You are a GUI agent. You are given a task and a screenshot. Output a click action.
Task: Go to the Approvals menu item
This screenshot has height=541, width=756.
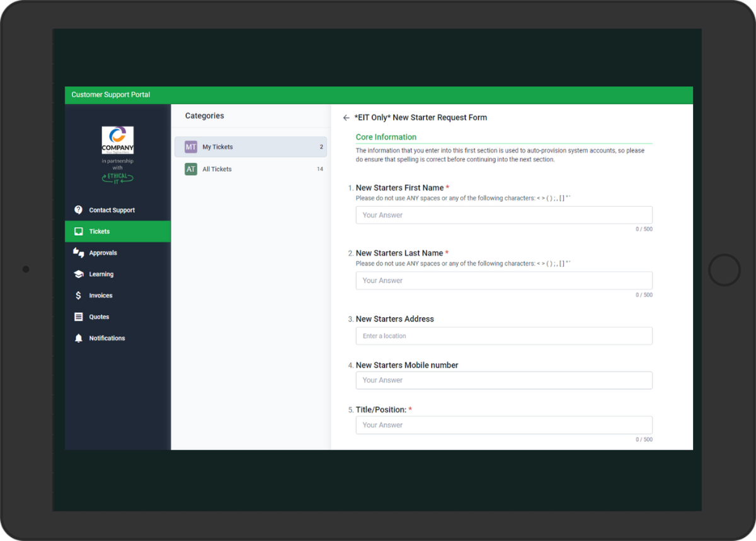(x=103, y=253)
